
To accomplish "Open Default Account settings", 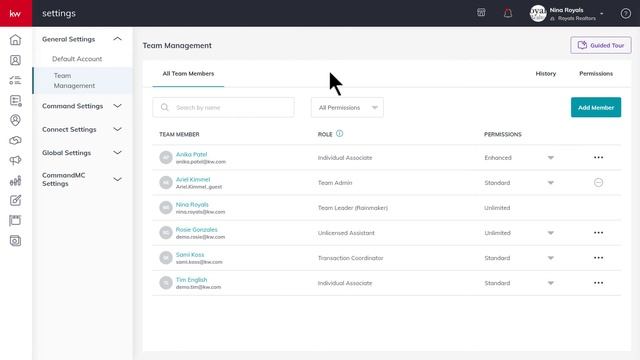I will (77, 59).
